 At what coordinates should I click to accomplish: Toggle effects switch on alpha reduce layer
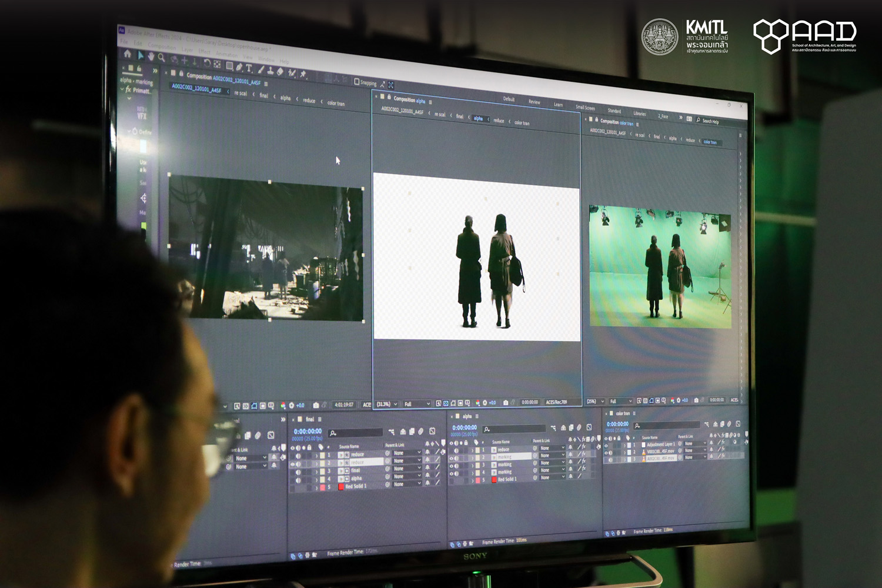click(584, 447)
